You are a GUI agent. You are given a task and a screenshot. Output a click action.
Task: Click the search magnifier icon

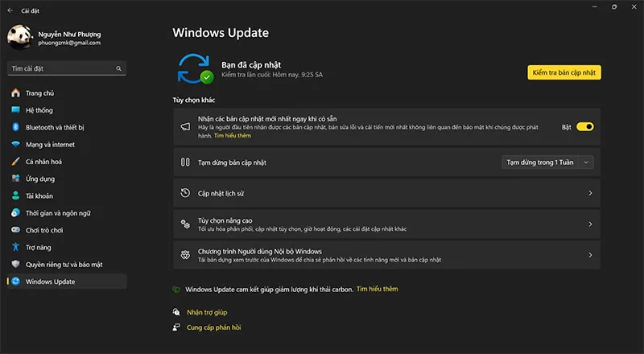[x=118, y=68]
